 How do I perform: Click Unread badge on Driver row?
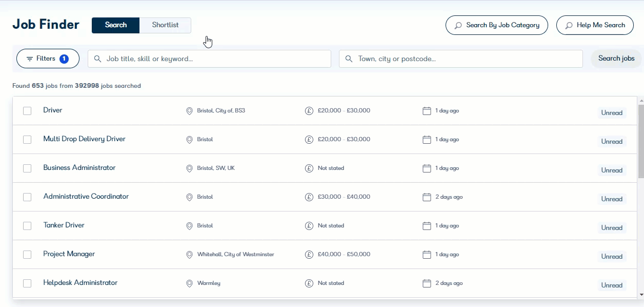pos(612,113)
